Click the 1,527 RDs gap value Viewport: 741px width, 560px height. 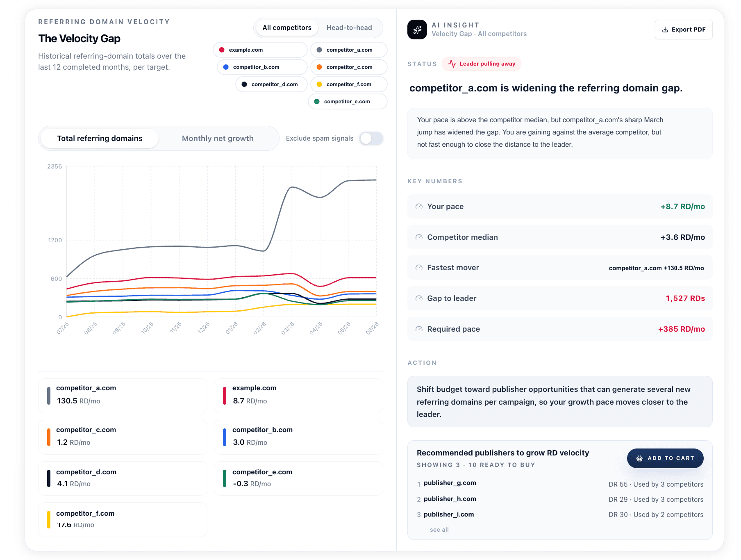click(x=685, y=298)
